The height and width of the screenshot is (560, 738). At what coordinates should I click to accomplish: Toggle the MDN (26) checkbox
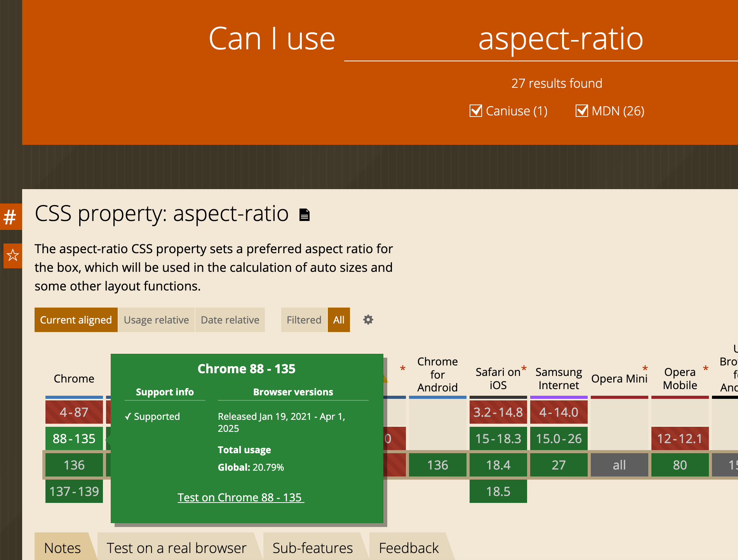coord(581,111)
